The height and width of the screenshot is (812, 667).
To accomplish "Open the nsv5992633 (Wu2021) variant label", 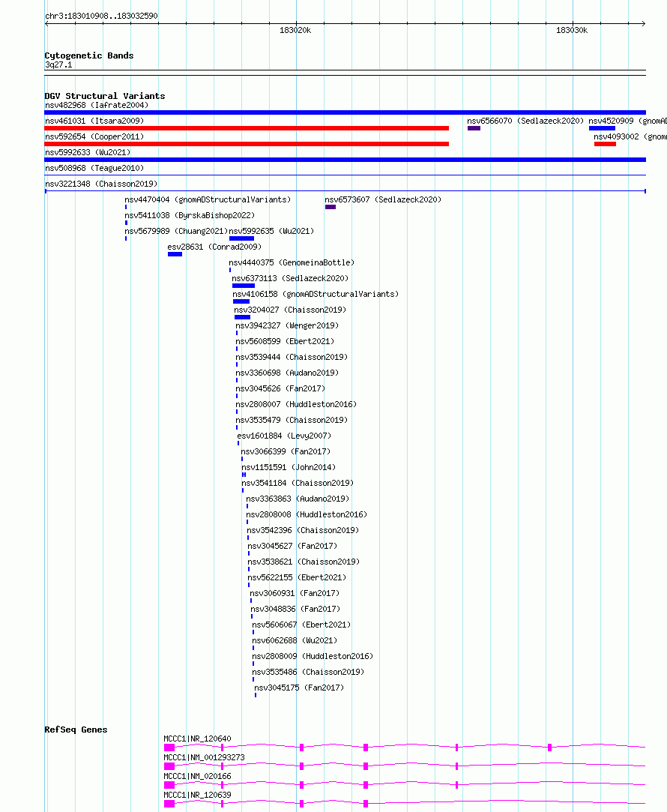I will click(x=88, y=152).
